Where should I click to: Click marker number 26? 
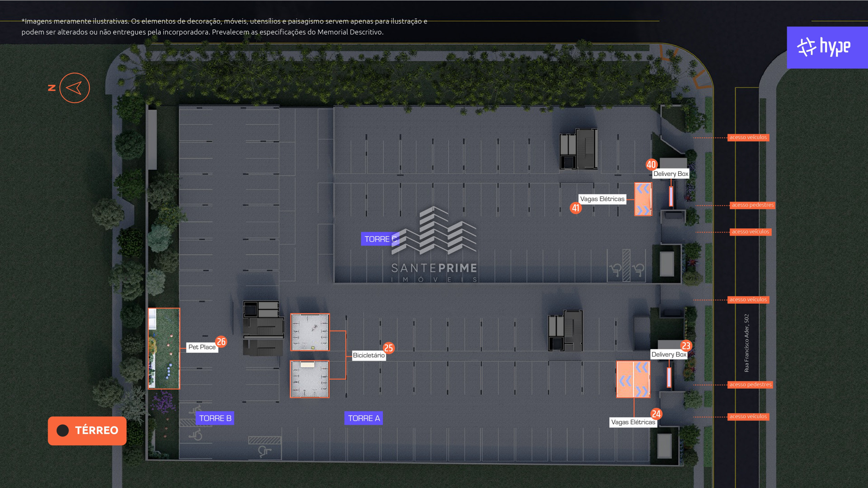tap(221, 342)
